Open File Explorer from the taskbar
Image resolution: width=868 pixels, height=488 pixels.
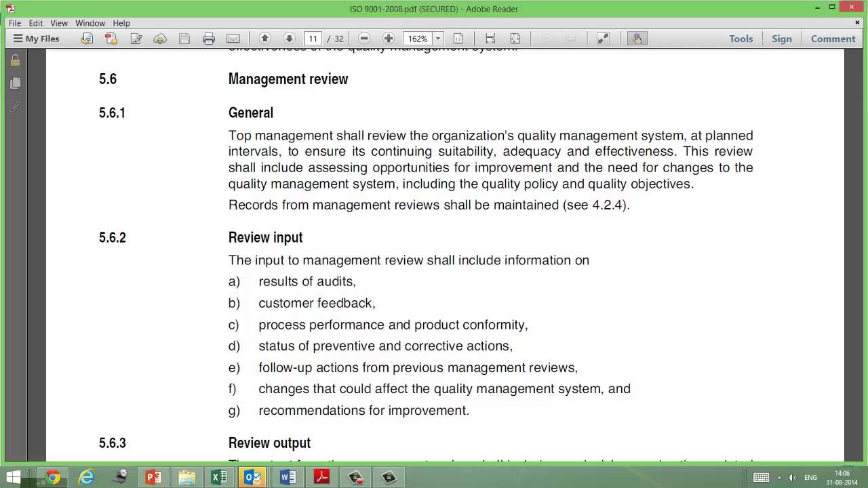point(187,477)
